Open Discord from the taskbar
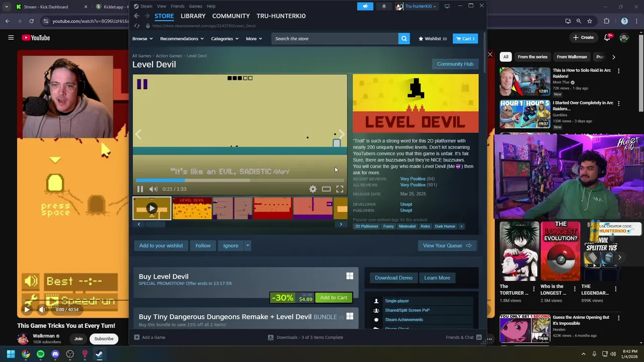 point(55,354)
